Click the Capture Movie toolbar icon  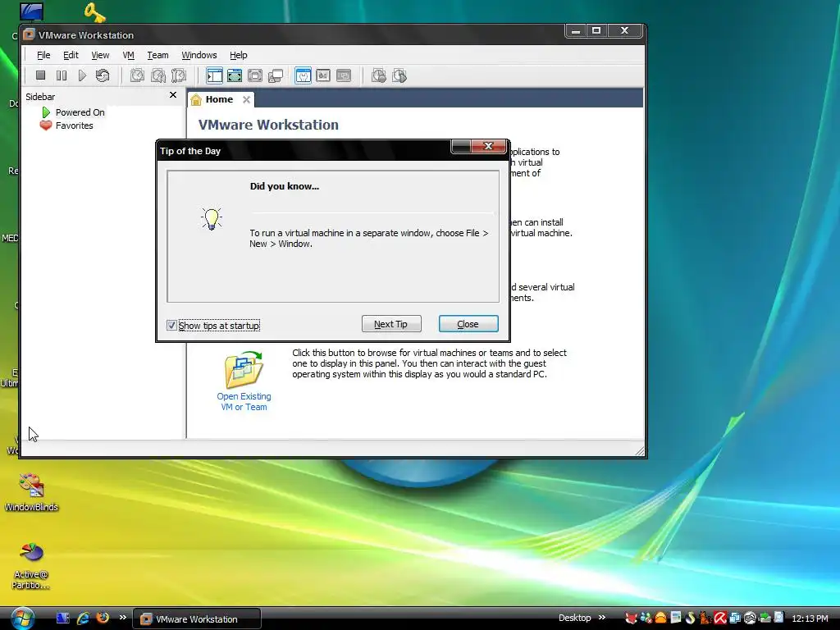(x=379, y=75)
